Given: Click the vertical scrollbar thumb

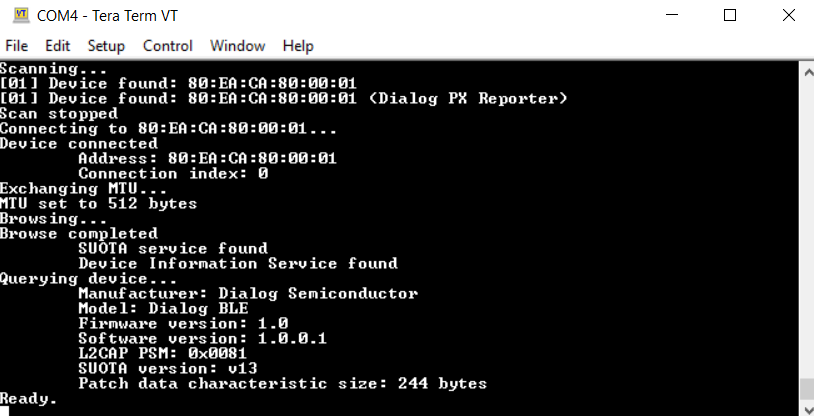Looking at the screenshot, I should (x=808, y=388).
